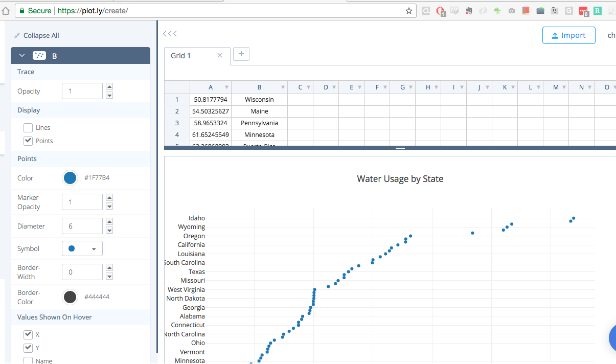
Task: Enable Name shown on hover
Action: [x=28, y=361]
